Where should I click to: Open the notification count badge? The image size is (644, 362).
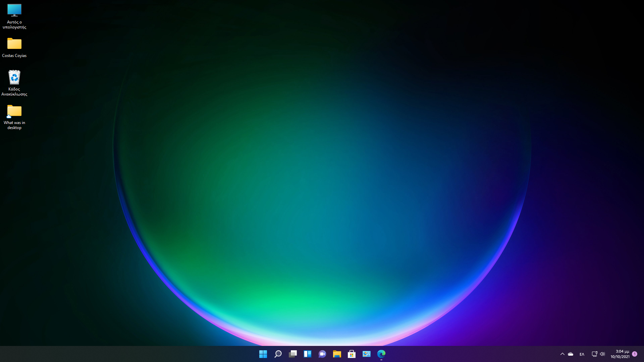tap(635, 354)
